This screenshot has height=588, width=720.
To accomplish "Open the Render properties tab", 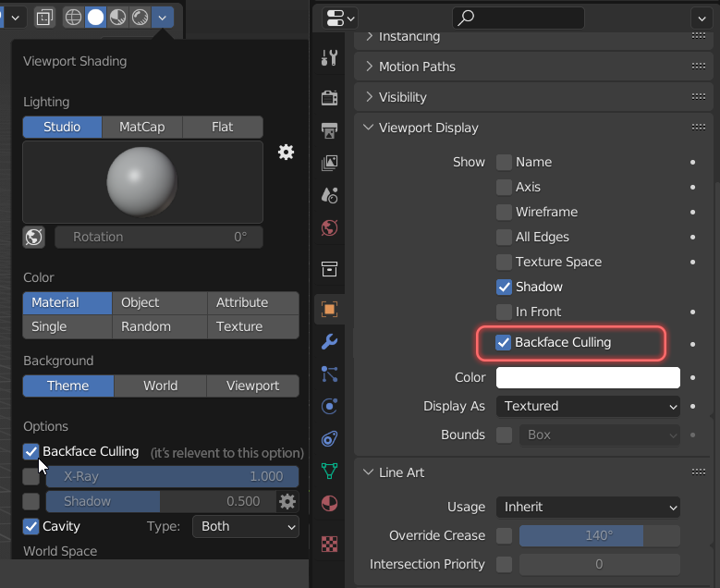I will [x=330, y=97].
